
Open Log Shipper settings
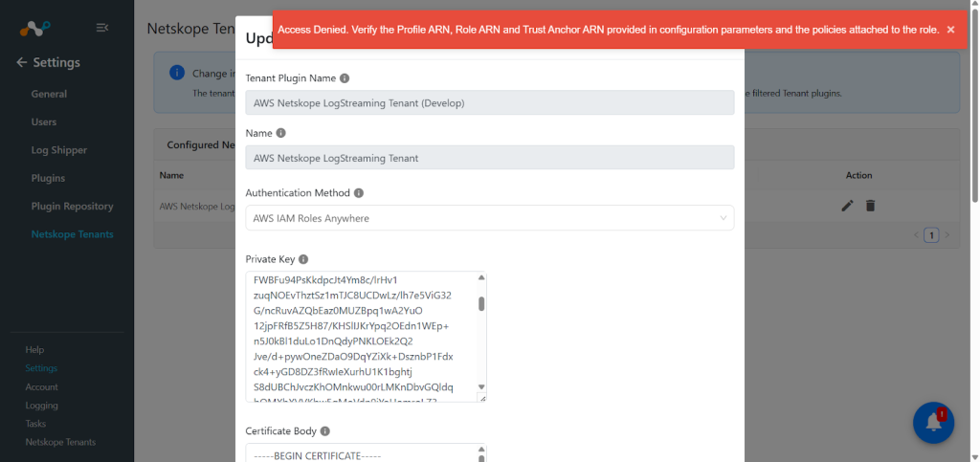(x=59, y=150)
